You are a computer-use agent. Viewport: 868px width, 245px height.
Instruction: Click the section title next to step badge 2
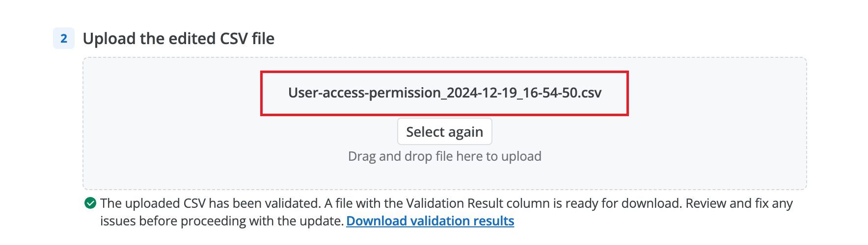(x=179, y=38)
